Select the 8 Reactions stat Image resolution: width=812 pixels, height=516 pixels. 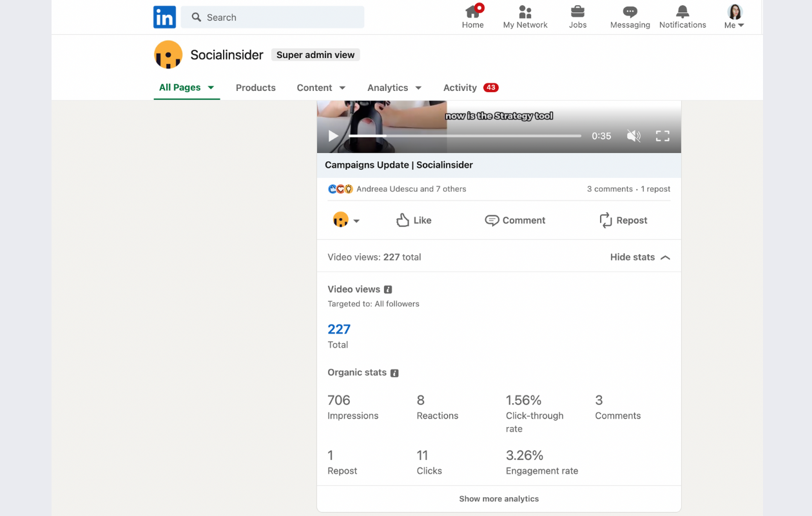point(438,407)
